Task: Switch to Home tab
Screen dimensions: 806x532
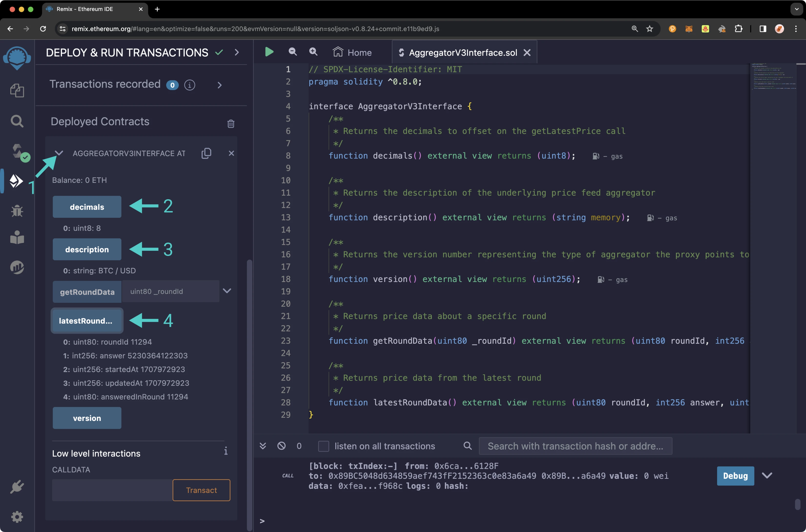Action: pos(352,52)
